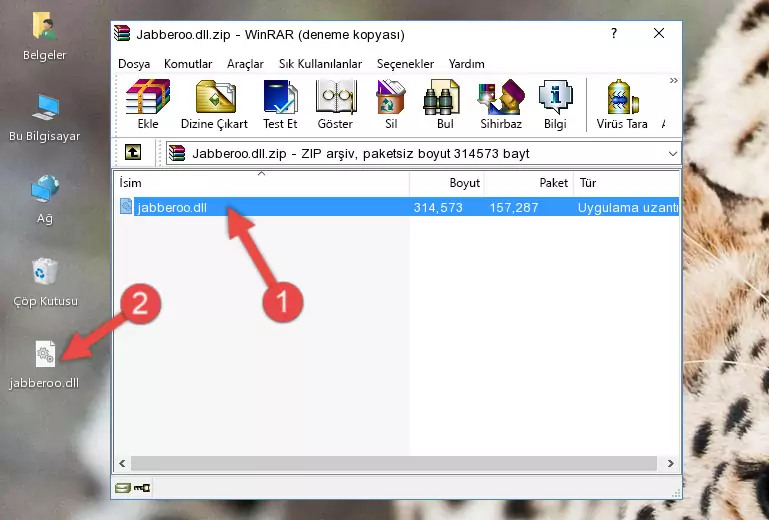Click the WinRAR title bar help button
The height and width of the screenshot is (520, 769).
pyautogui.click(x=614, y=33)
